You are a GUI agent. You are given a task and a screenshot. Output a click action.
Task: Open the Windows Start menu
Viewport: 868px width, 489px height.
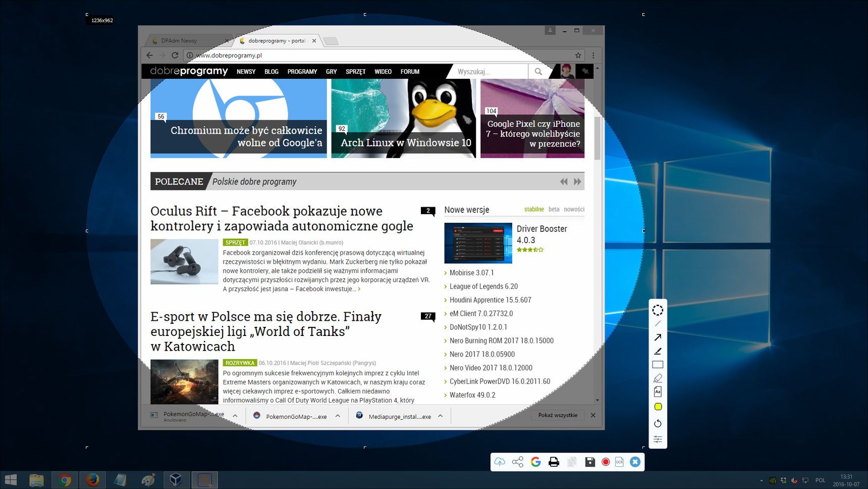(11, 479)
